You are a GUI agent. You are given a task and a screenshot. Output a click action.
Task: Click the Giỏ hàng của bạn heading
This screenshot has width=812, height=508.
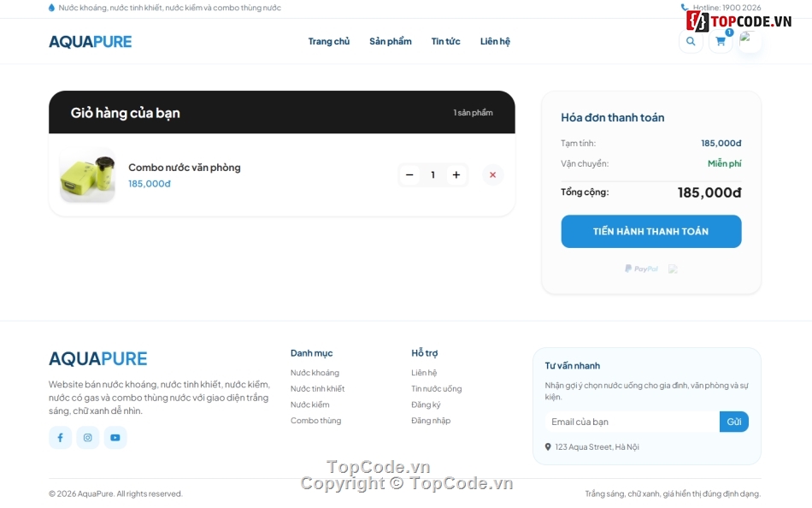(x=126, y=113)
